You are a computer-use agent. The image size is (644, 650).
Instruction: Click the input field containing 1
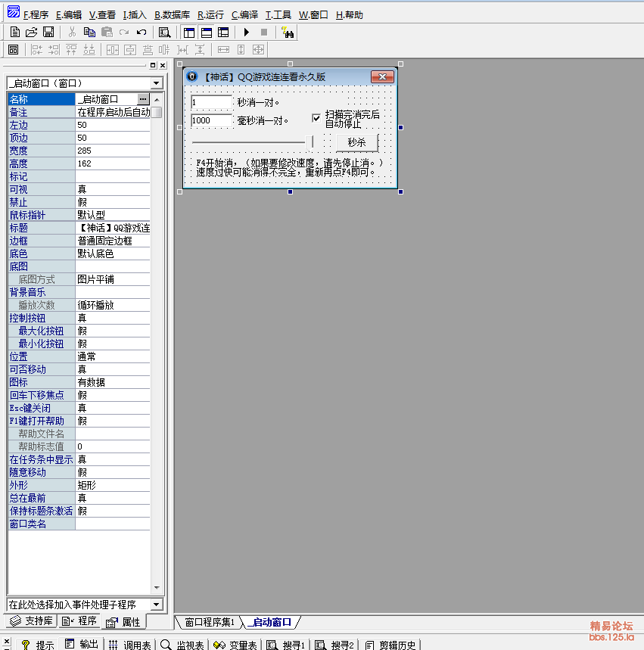tap(211, 102)
